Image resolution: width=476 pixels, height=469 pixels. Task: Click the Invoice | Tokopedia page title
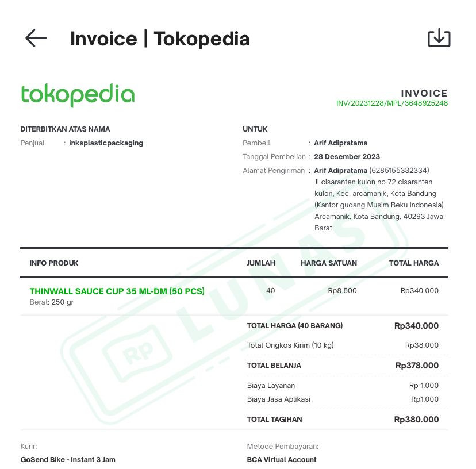pos(160,39)
